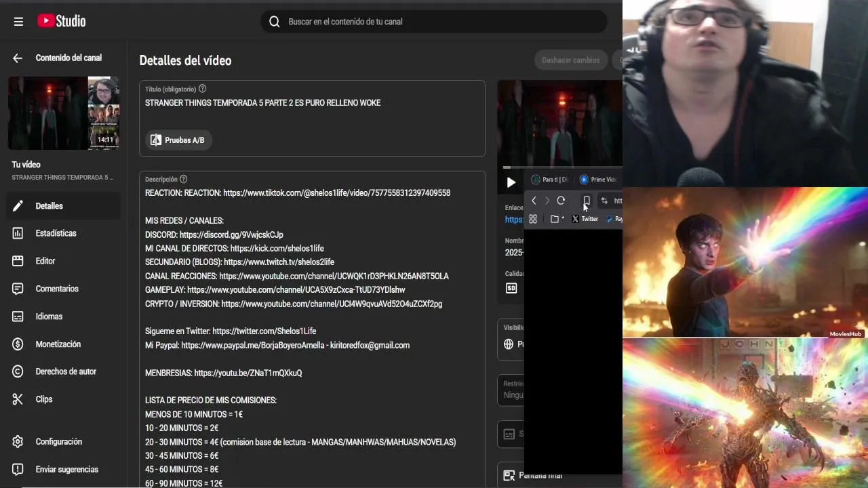Click the Sigueme en Twitter line
The width and height of the screenshot is (868, 488).
(x=231, y=331)
